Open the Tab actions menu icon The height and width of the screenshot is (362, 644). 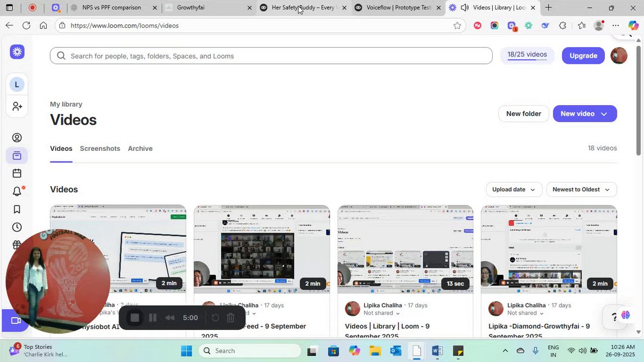point(10,8)
